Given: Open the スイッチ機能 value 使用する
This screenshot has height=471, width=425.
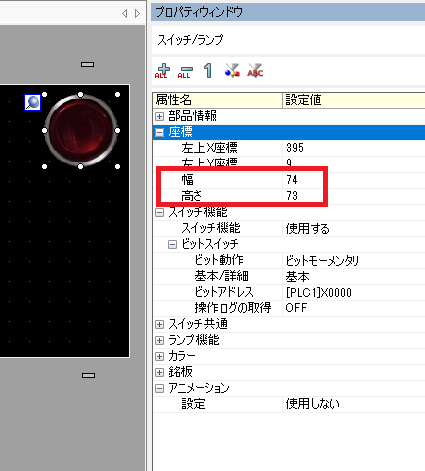Looking at the screenshot, I should coord(307,228).
